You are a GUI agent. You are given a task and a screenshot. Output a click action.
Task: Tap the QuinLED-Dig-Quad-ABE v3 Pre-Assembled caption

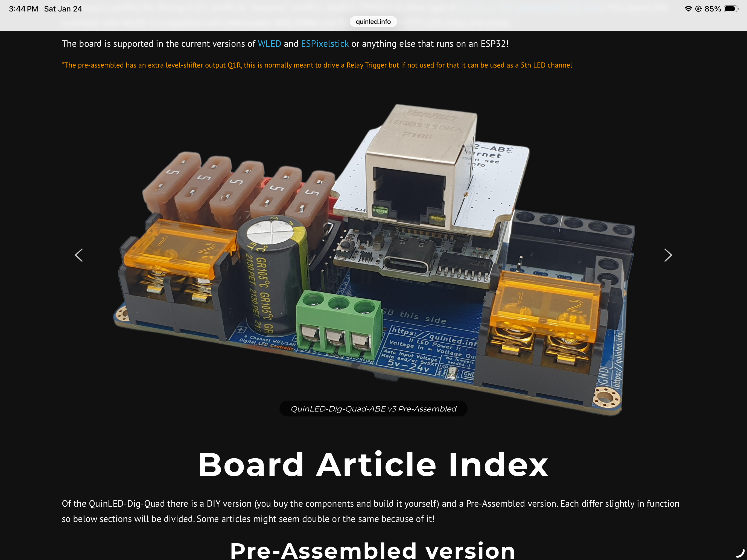(x=373, y=409)
